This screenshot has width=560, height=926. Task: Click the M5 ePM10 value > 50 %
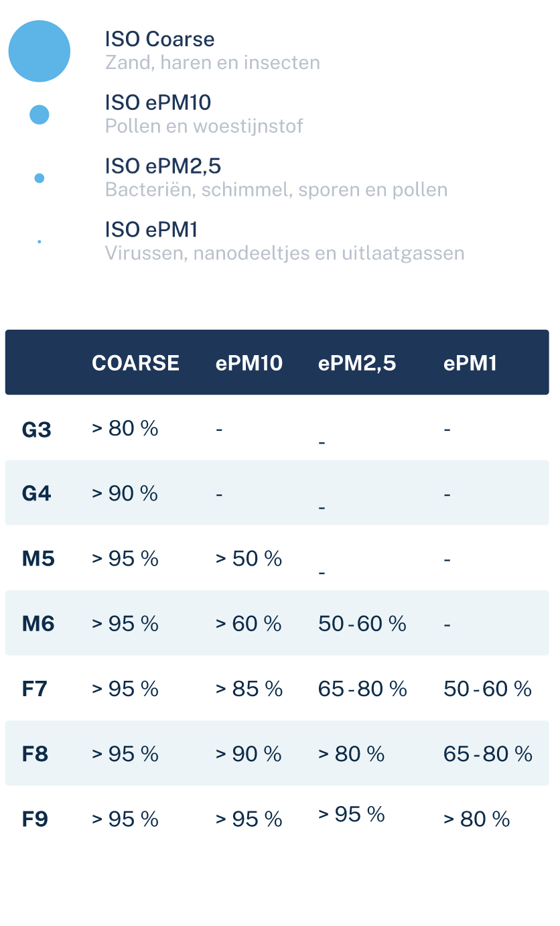(249, 558)
